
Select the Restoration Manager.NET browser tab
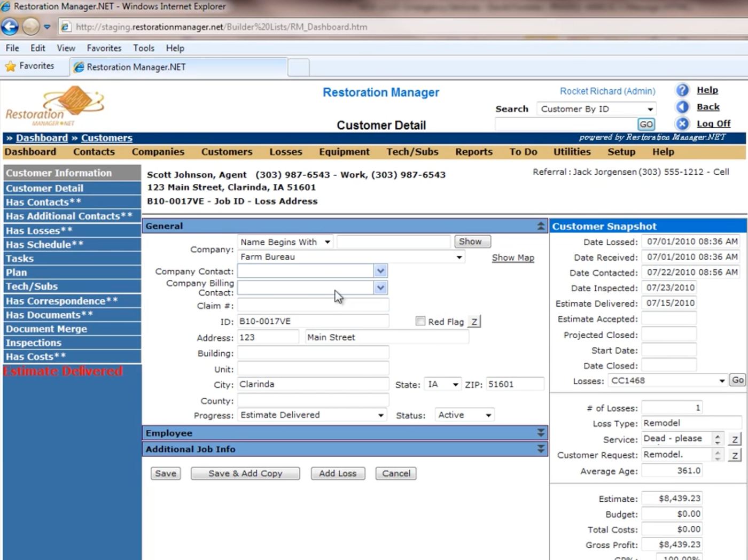(x=178, y=67)
